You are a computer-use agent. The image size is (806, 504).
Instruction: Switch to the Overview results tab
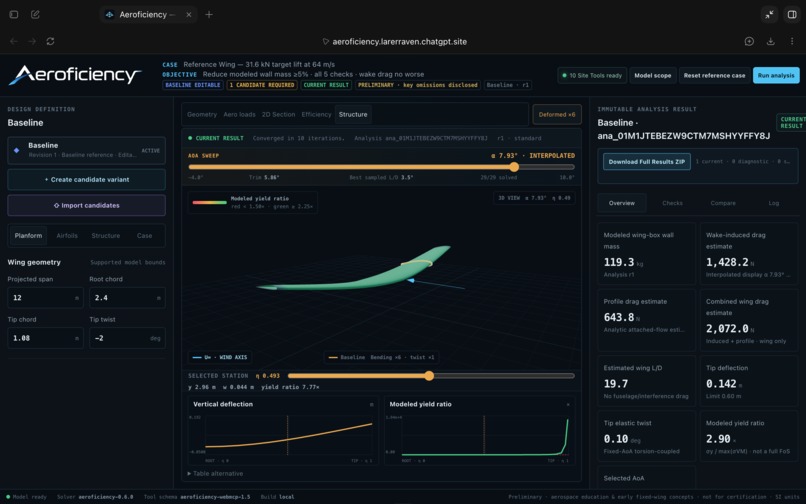(622, 203)
